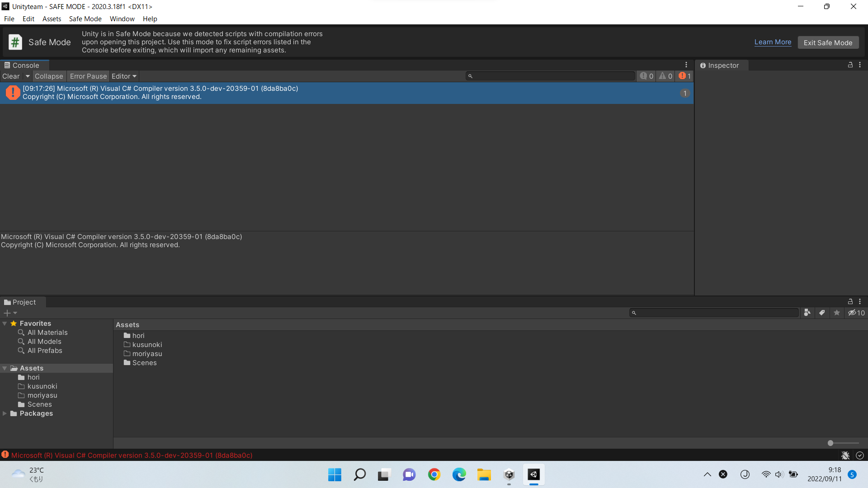The image size is (868, 488).
Task: Open Google Chrome from taskbar
Action: click(x=434, y=474)
